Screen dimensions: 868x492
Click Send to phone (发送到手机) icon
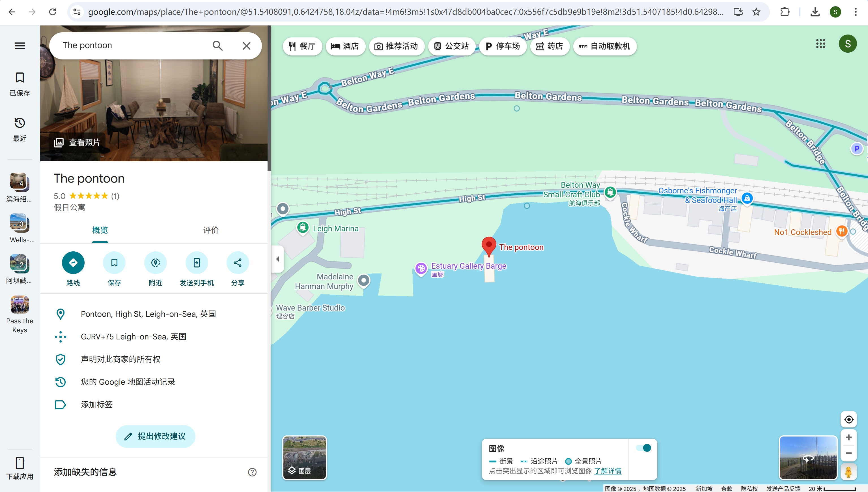point(197,262)
